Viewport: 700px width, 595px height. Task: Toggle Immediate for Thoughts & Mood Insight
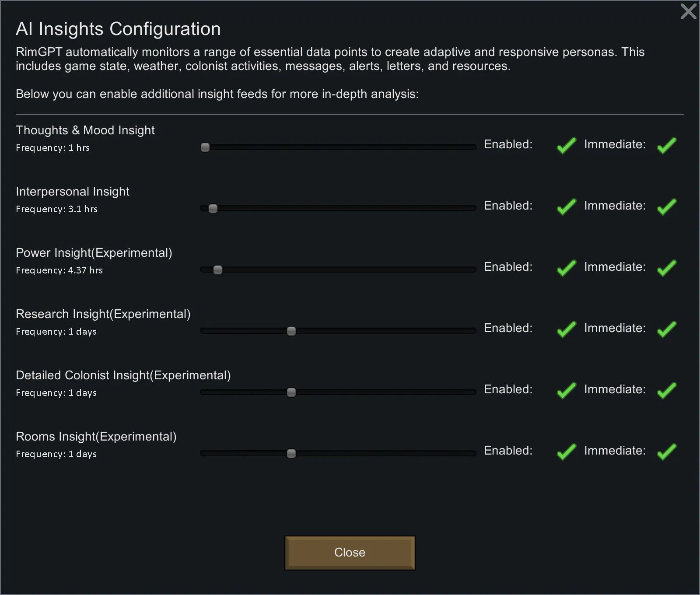click(x=666, y=145)
